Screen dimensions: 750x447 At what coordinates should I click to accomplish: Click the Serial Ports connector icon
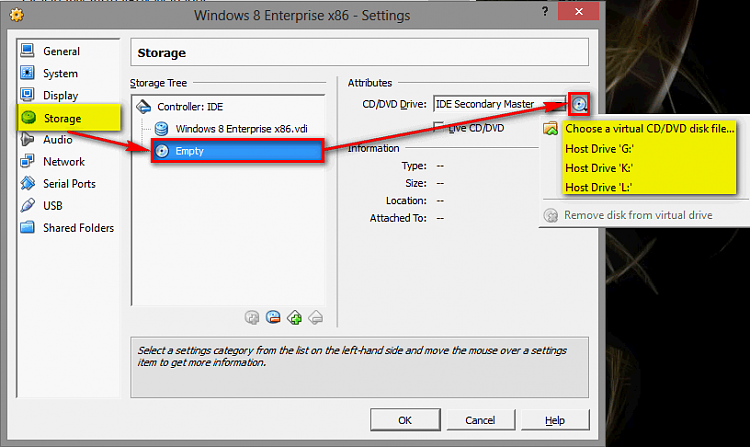(27, 183)
